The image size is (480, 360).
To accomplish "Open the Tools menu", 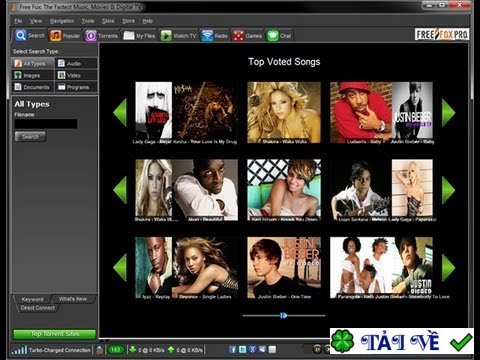I will click(88, 21).
